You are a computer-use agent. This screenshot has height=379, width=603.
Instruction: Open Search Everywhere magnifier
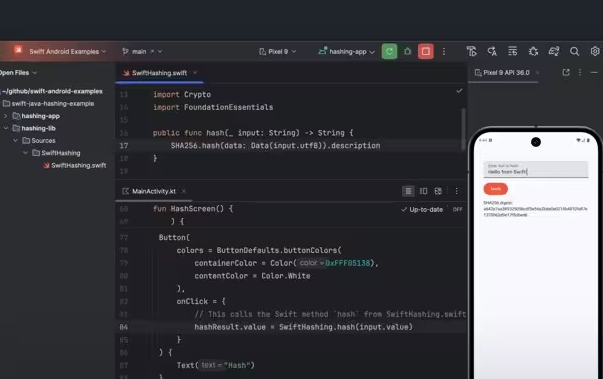tap(574, 52)
